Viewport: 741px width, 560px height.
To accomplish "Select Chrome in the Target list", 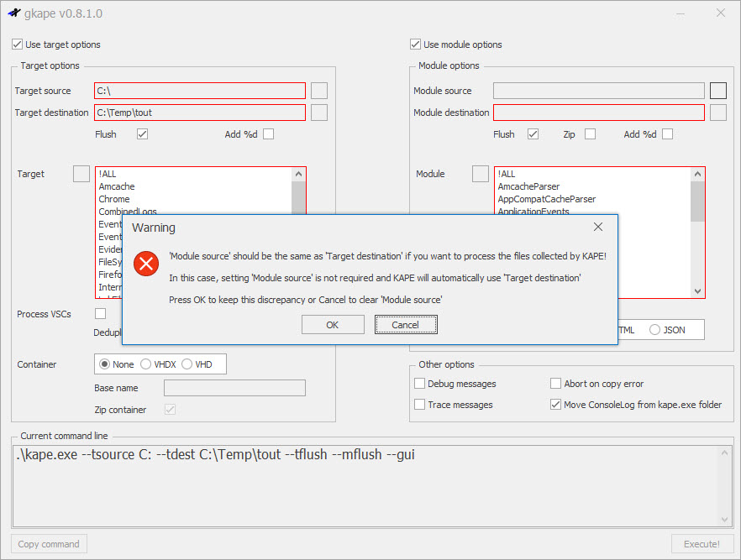I will [114, 199].
